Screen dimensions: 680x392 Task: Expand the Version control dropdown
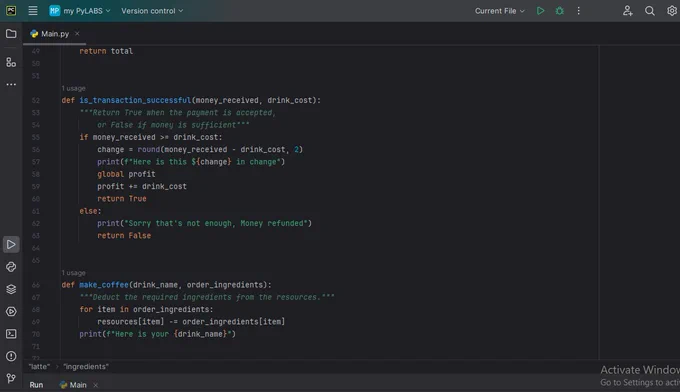tap(152, 11)
